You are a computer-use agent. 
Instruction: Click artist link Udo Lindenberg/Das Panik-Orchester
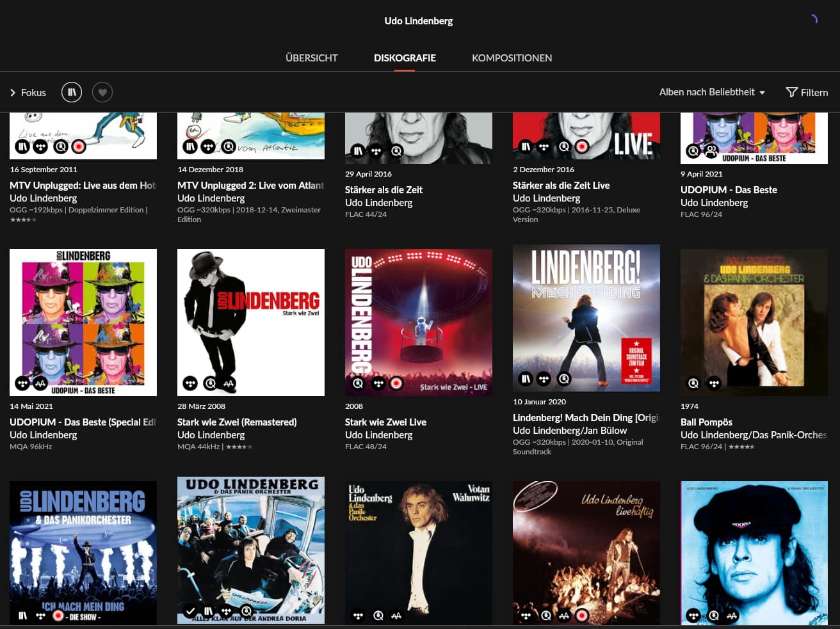(x=754, y=434)
